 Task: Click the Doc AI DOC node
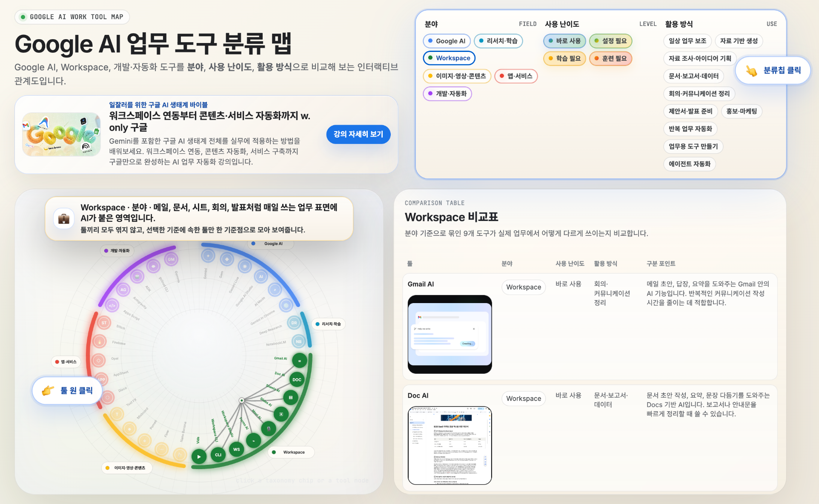point(297,380)
